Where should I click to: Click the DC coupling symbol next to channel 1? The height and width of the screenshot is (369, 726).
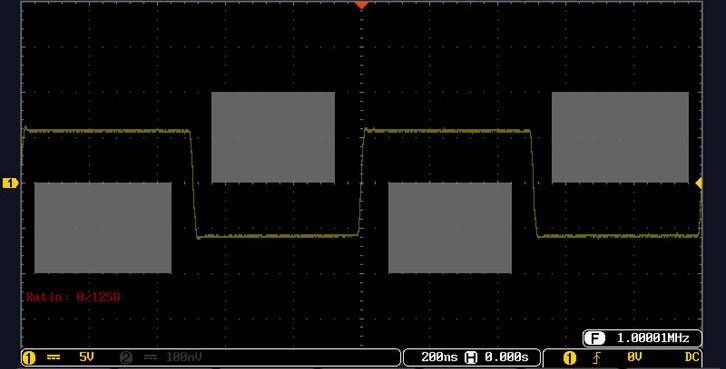point(54,357)
